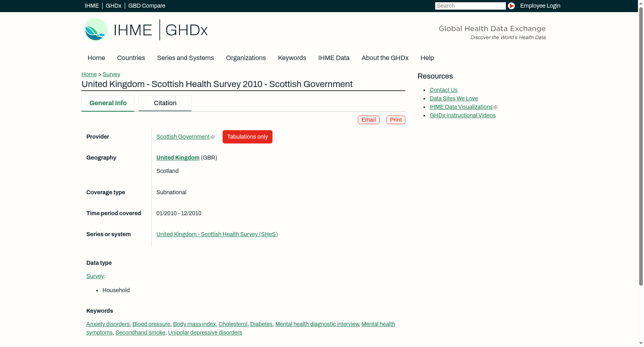Click Unipolar depressive disorders keyword
Viewport: 644px width, 347px height.
point(205,332)
